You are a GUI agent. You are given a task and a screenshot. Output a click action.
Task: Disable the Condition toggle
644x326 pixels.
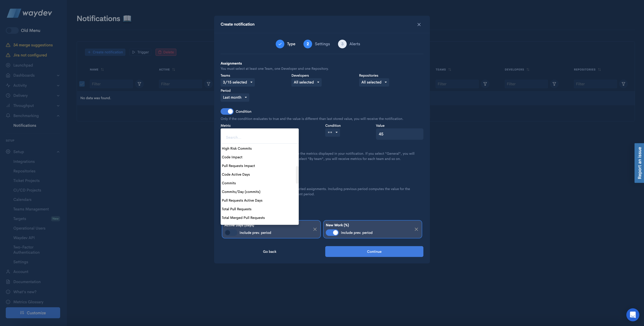pos(227,111)
